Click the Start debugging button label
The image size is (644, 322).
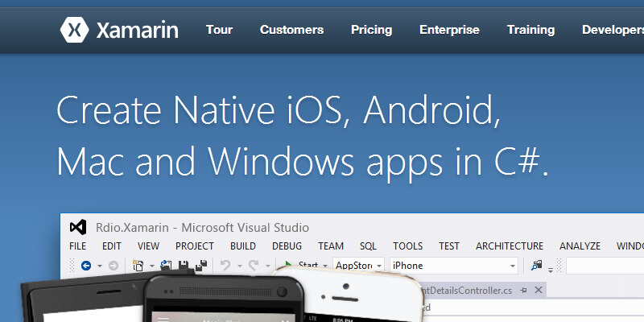coord(308,264)
